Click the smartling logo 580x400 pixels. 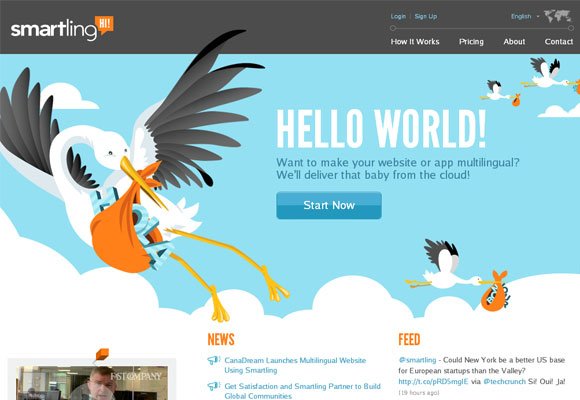tap(62, 28)
